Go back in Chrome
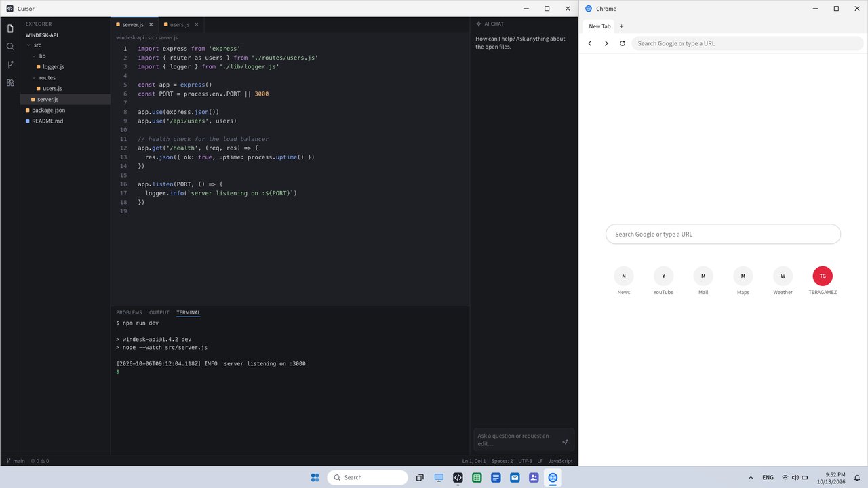Viewport: 868px width, 488px height. click(x=590, y=43)
